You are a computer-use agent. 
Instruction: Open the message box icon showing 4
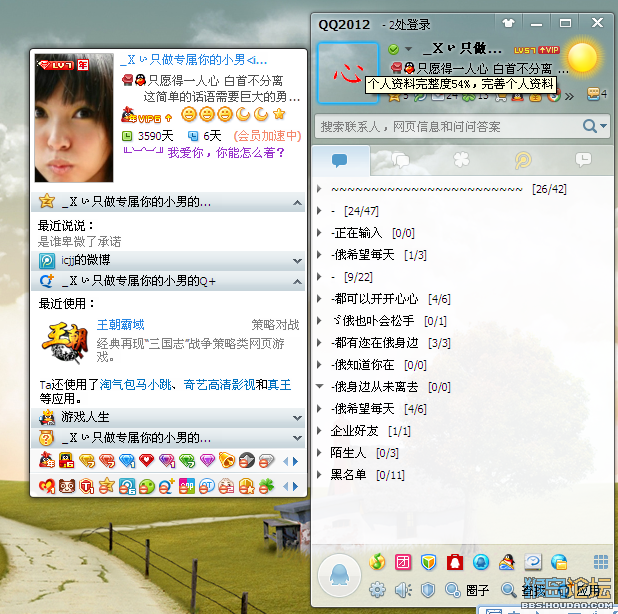pos(597,94)
